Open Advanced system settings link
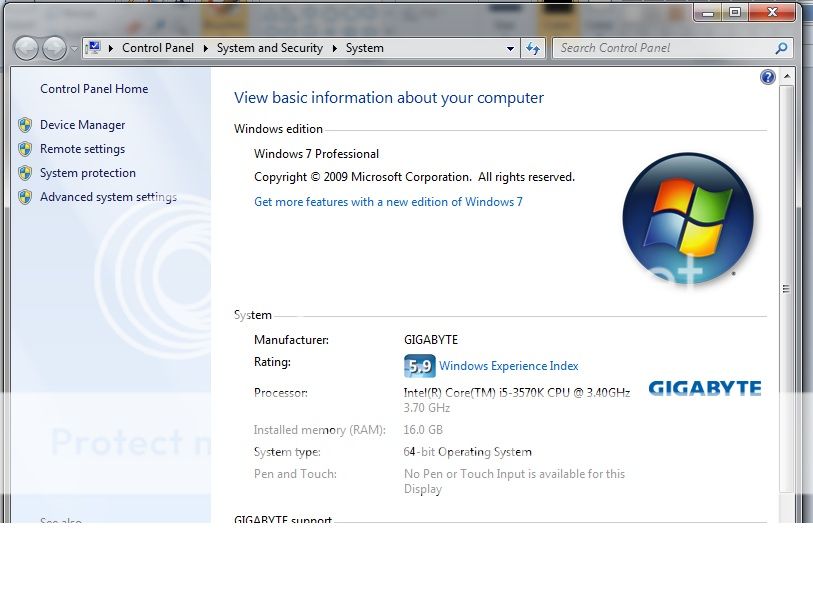Viewport: 813px width, 614px height. point(108,197)
